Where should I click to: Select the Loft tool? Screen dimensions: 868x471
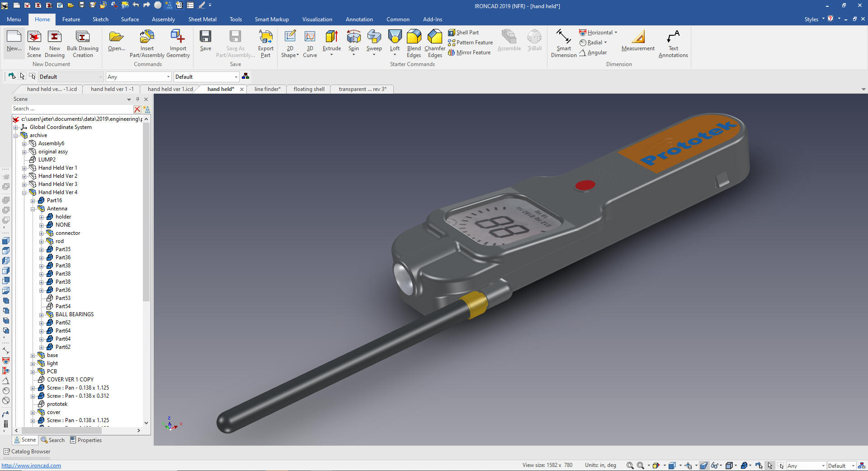click(395, 42)
